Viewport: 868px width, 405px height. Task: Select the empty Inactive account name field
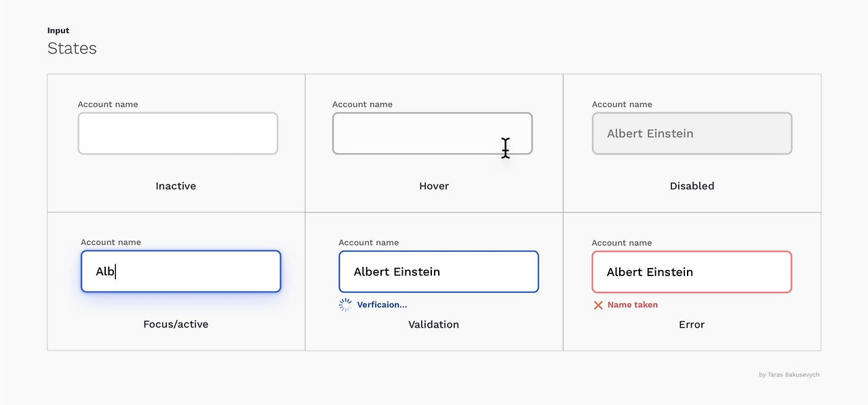(178, 134)
